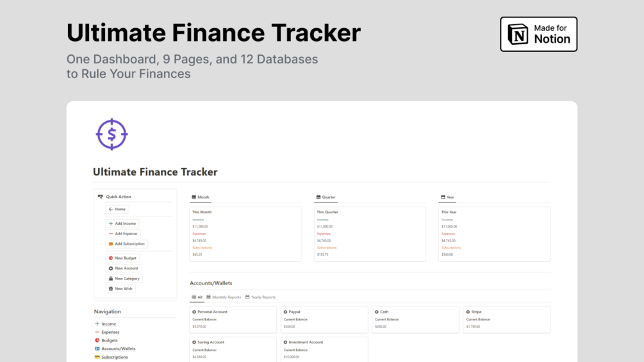Select the Monthly Reports tab
This screenshot has width=644, height=362.
click(x=224, y=297)
